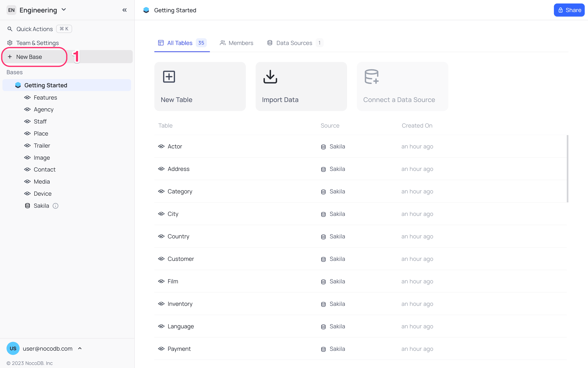
Task: Click the Team & Settings gear icon
Action: [10, 43]
